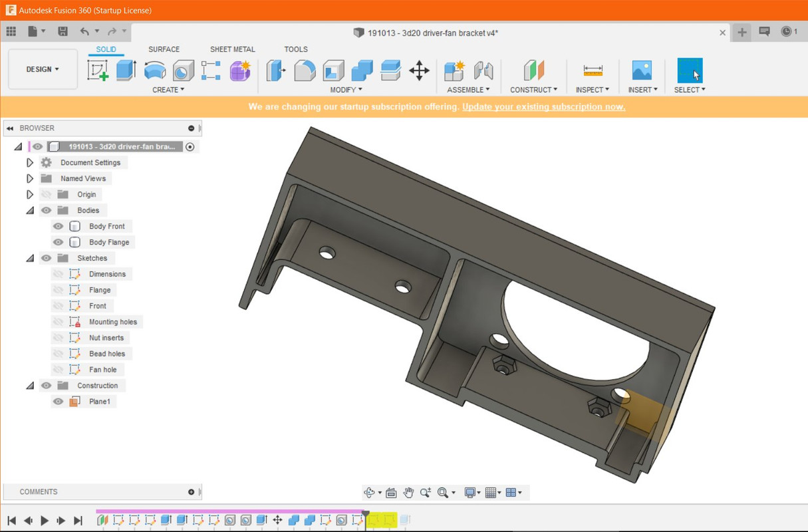Show the Fan hole sketch

(x=58, y=370)
